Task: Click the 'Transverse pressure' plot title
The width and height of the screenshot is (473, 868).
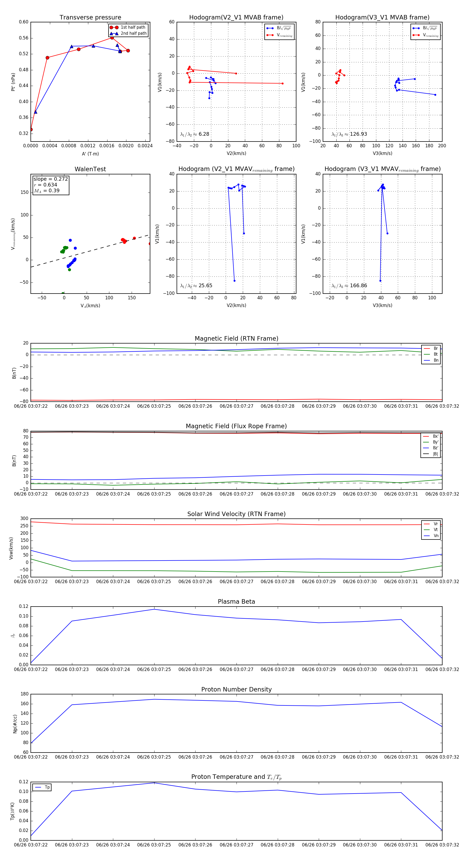Action: (90, 18)
